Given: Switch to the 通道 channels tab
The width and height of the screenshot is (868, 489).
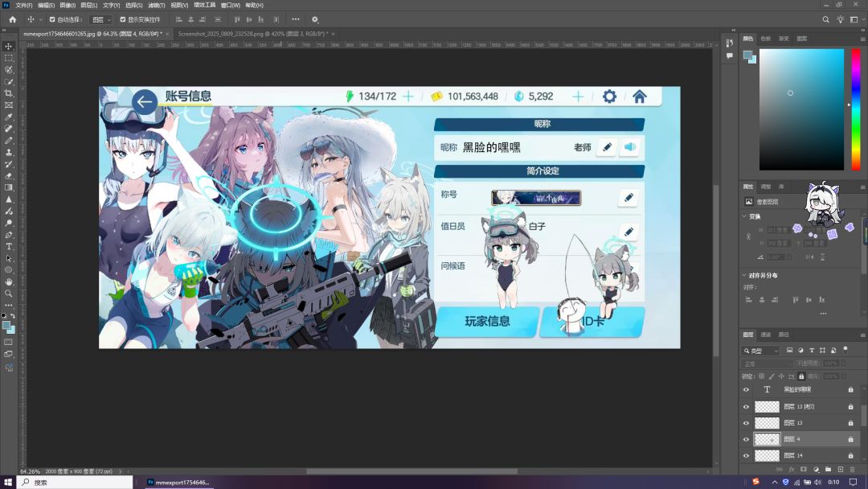Looking at the screenshot, I should (766, 335).
